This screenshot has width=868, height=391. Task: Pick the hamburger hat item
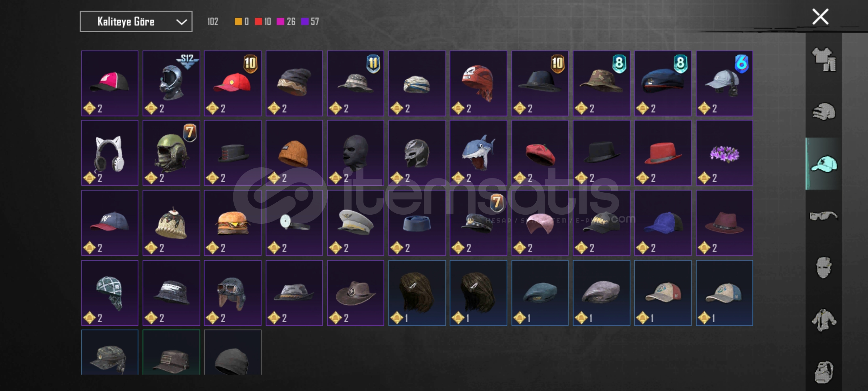click(x=233, y=223)
